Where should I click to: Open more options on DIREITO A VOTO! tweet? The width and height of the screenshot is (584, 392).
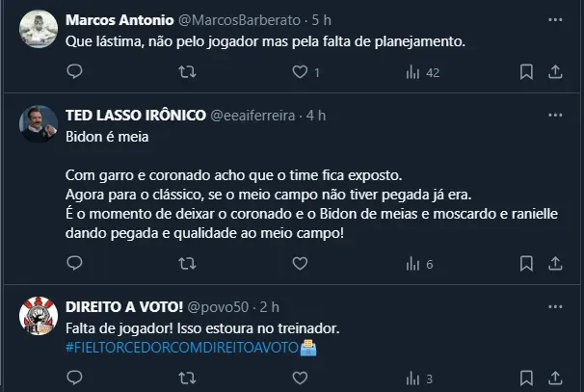pos(555,306)
